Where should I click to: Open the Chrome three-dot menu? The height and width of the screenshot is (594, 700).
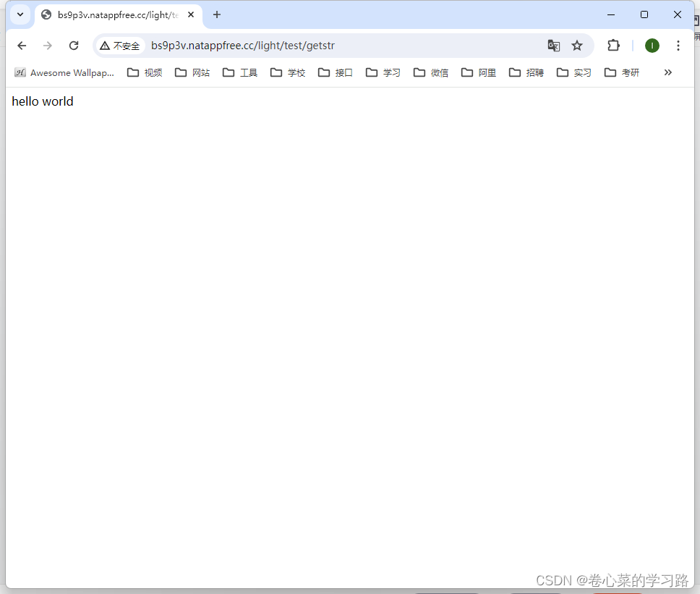678,46
